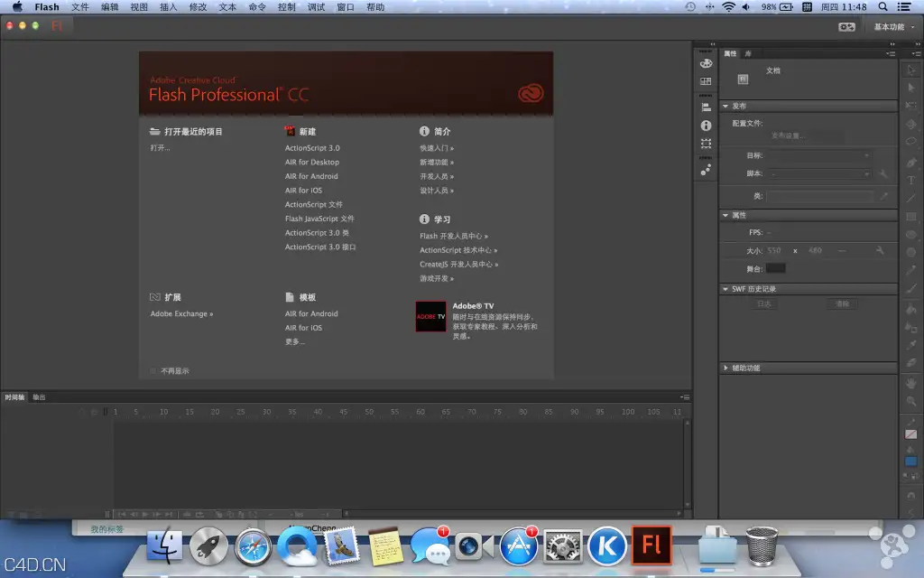Click the blue fill color swatch
924x578 pixels.
pos(911,461)
